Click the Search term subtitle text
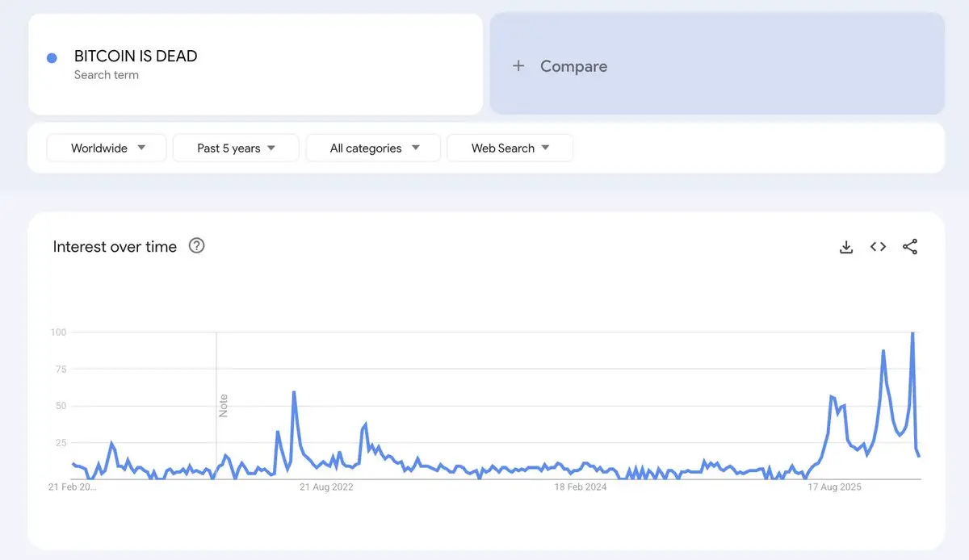The height and width of the screenshot is (560, 969). pyautogui.click(x=107, y=75)
